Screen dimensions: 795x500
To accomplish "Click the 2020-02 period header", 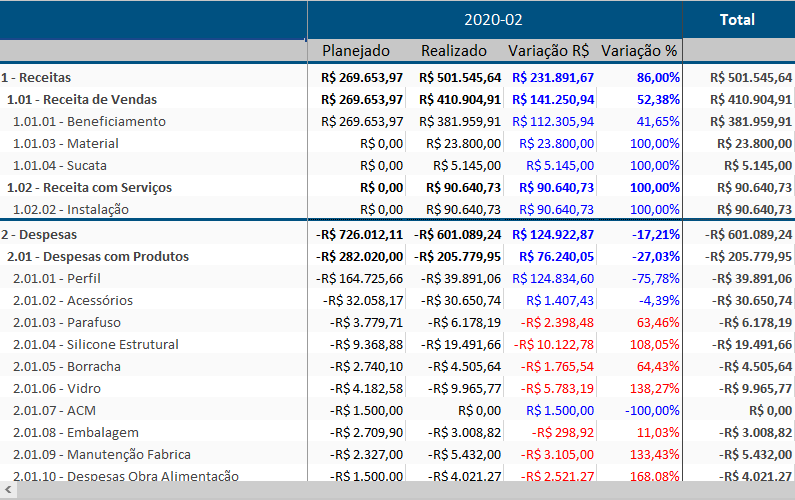I will (494, 19).
